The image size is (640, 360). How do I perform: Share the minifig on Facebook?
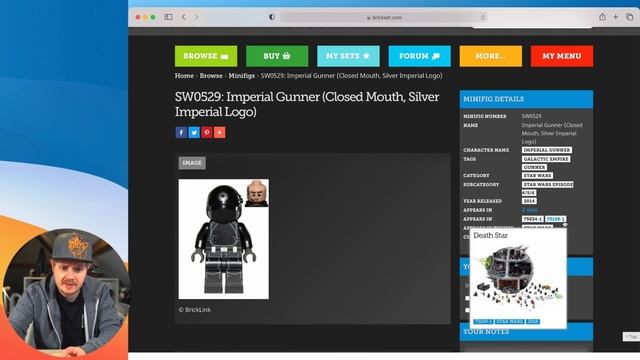pos(181,132)
